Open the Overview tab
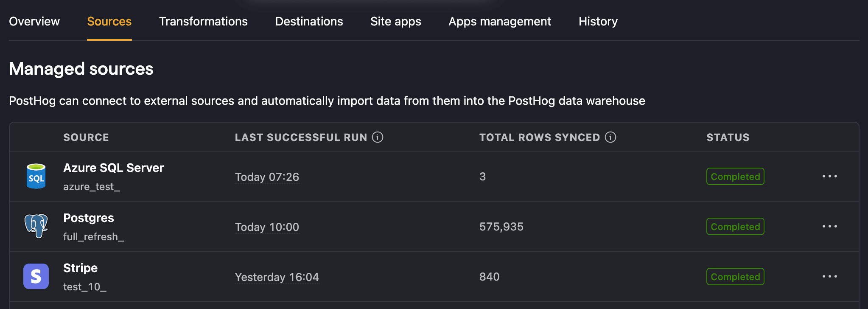Viewport: 868px width, 309px height. click(34, 21)
